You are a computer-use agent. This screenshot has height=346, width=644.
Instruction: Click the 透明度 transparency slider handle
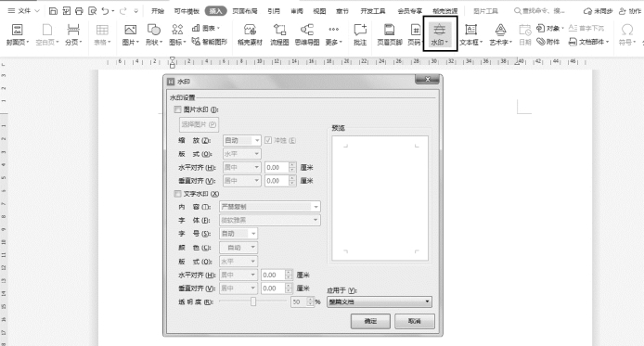click(x=253, y=301)
